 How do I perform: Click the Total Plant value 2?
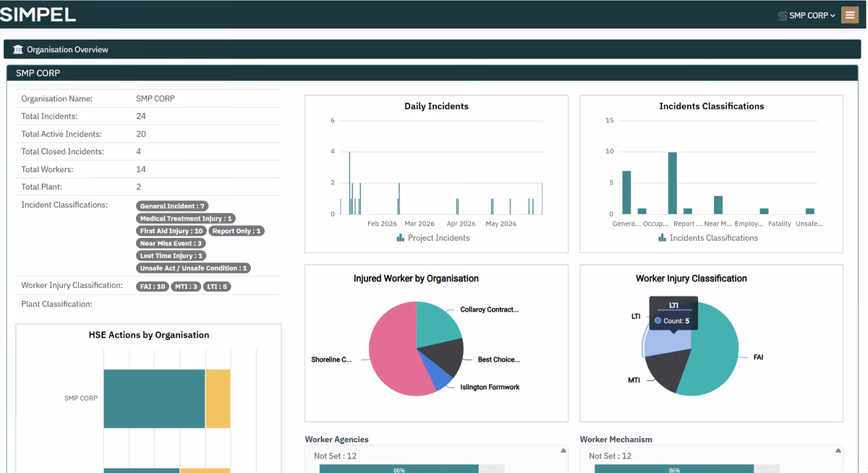pyautogui.click(x=139, y=187)
